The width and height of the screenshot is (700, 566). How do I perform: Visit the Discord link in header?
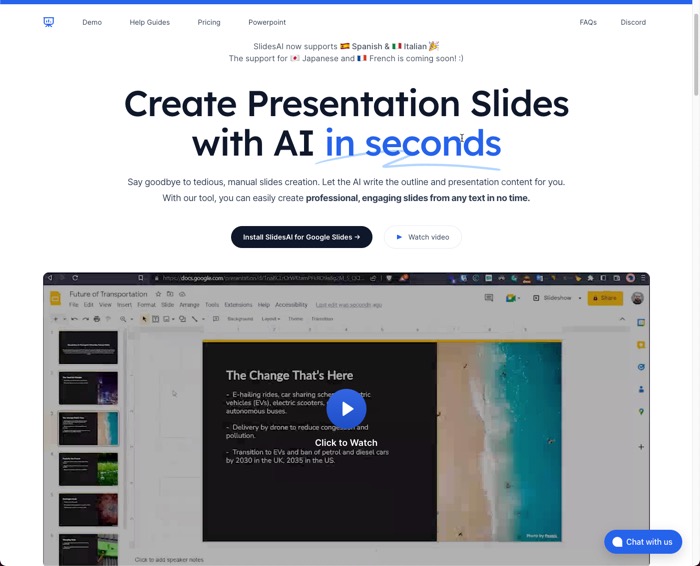(633, 22)
